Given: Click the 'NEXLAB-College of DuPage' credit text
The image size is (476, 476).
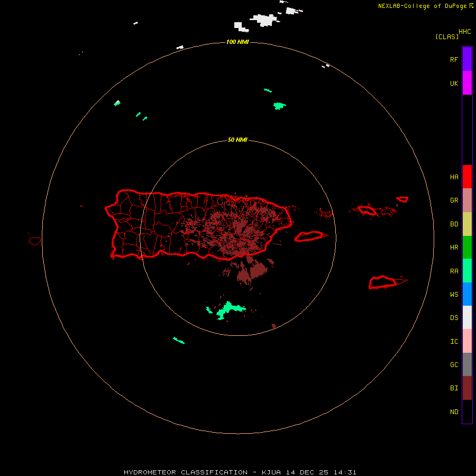Looking at the screenshot, I should [x=422, y=6].
